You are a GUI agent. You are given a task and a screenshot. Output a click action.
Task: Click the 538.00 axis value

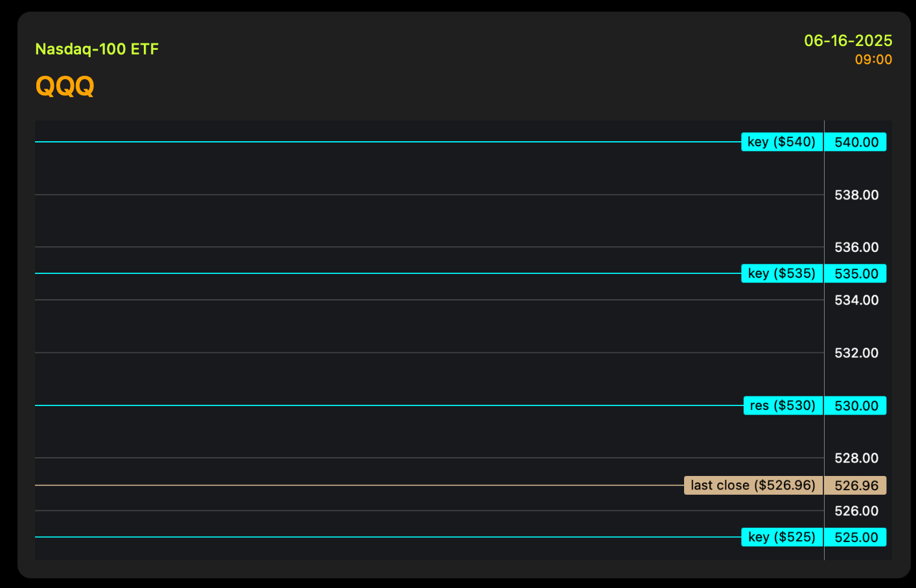856,195
